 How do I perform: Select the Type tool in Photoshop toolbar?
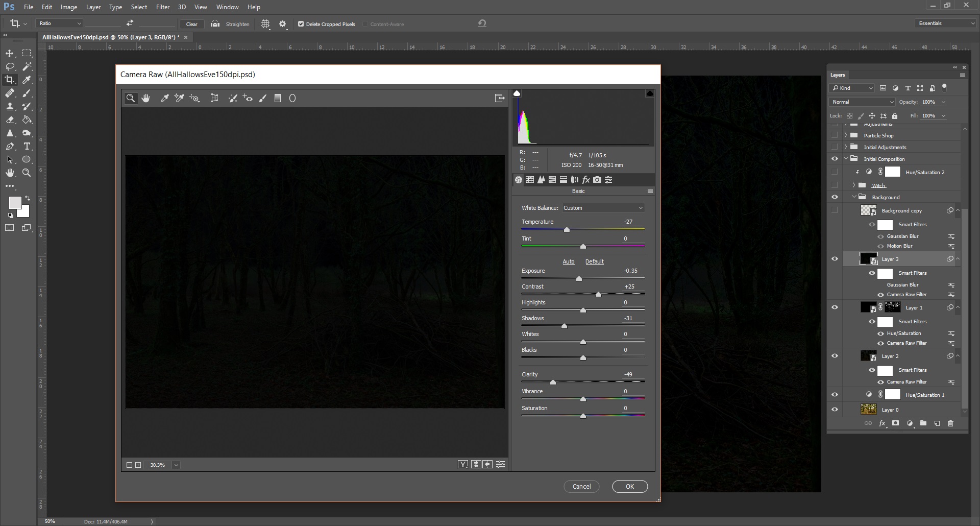(x=27, y=147)
